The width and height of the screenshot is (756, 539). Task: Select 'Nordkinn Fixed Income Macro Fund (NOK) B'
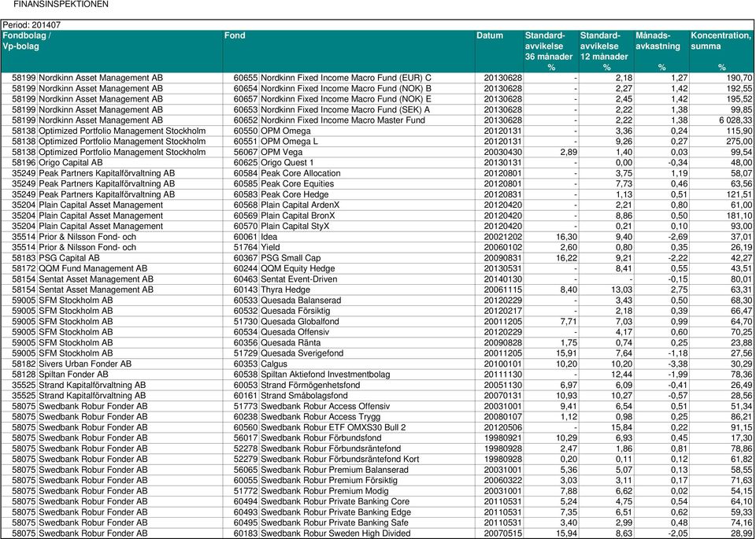pos(346,89)
